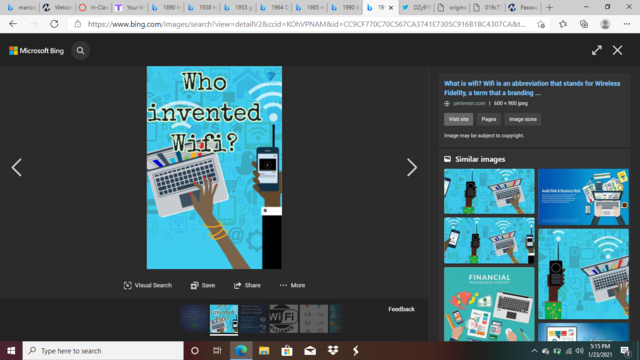Open the notification center icon
The height and width of the screenshot is (360, 640).
tap(624, 351)
